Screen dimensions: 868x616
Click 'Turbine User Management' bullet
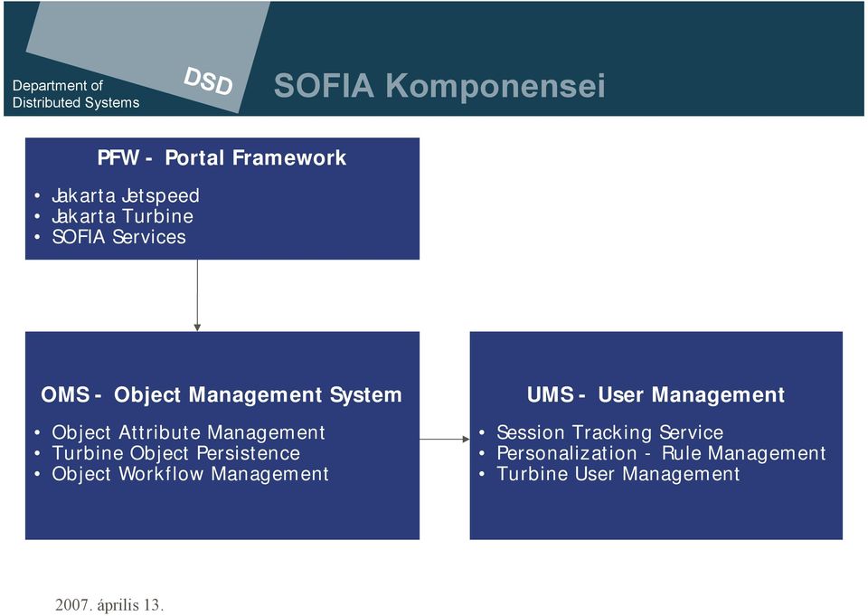click(618, 474)
